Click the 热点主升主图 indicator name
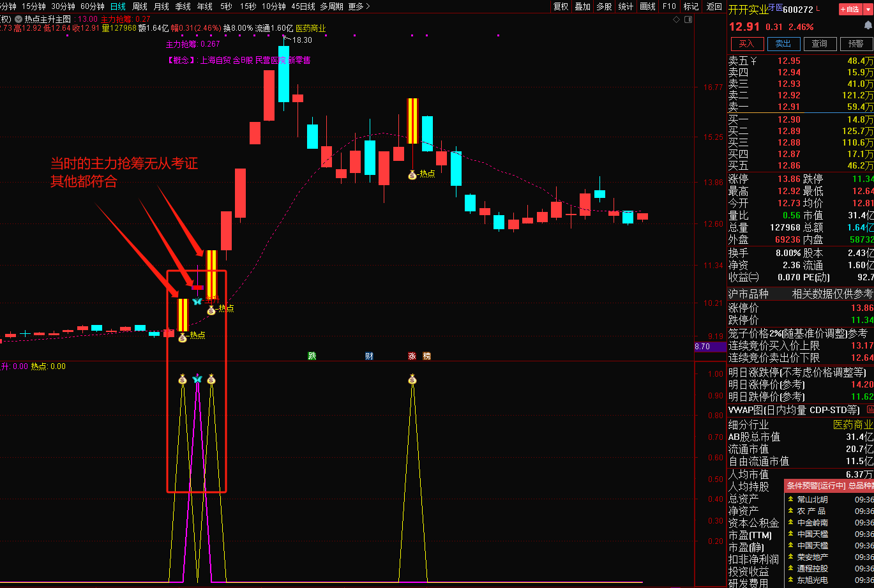The image size is (874, 588). point(48,19)
